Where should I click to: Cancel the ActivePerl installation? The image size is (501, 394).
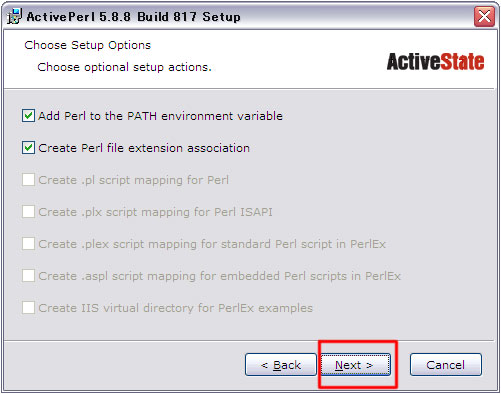coord(446,365)
